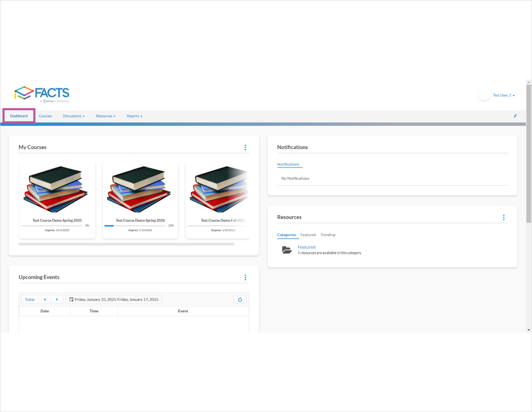Expand the Reports dropdown
532x412 pixels.
coord(134,116)
